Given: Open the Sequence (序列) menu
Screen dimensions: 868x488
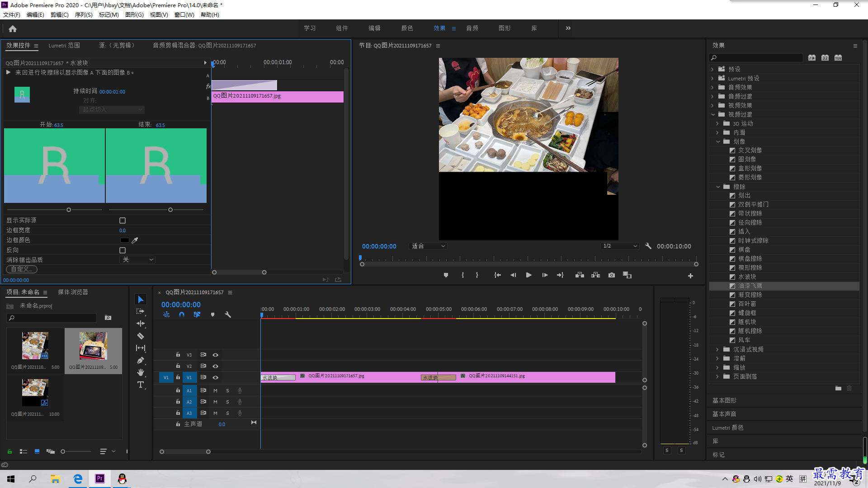Looking at the screenshot, I should pos(84,15).
